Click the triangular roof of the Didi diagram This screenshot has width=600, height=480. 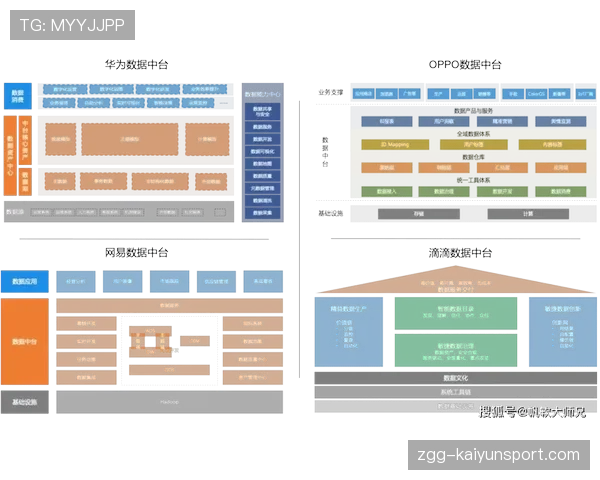tap(455, 281)
